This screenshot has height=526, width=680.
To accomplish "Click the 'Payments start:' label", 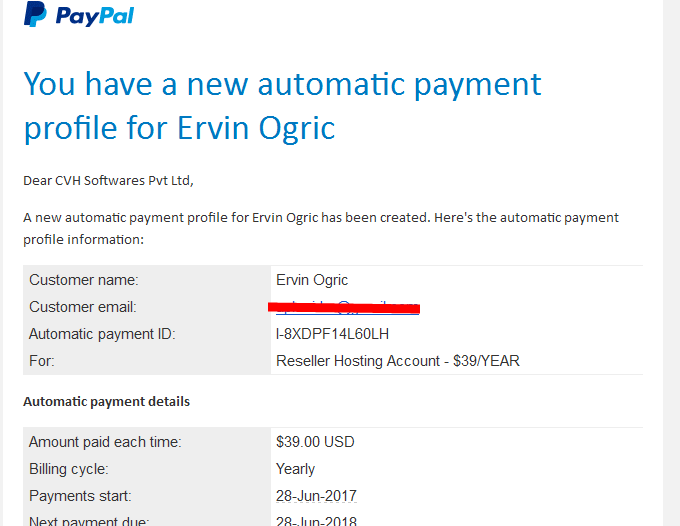I will tap(80, 496).
